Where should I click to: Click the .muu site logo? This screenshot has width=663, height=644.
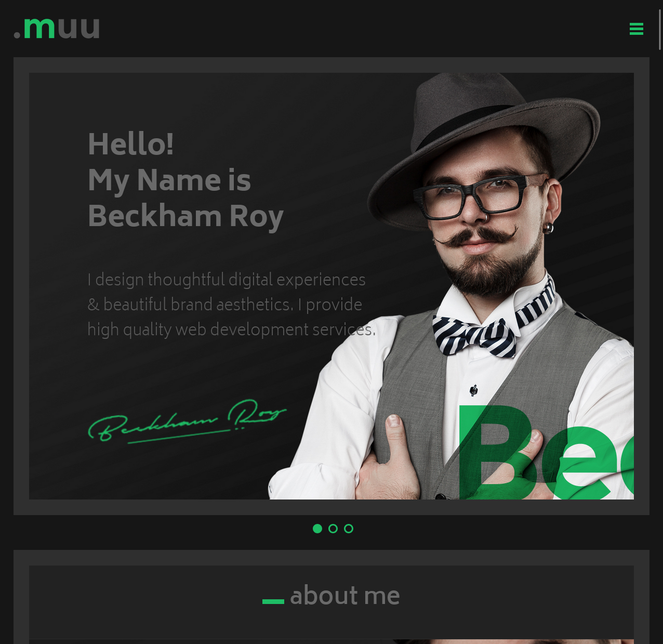[57, 29]
